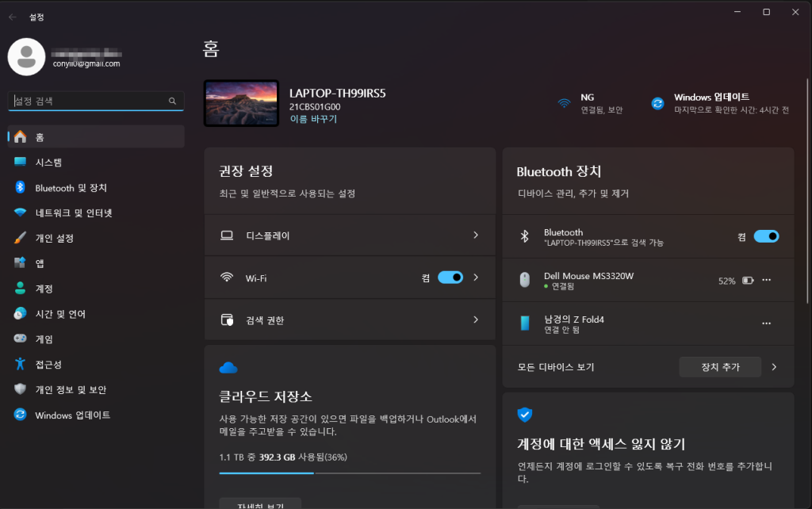Click the NG 연결됨, 보안 network status
812x509 pixels.
click(590, 104)
